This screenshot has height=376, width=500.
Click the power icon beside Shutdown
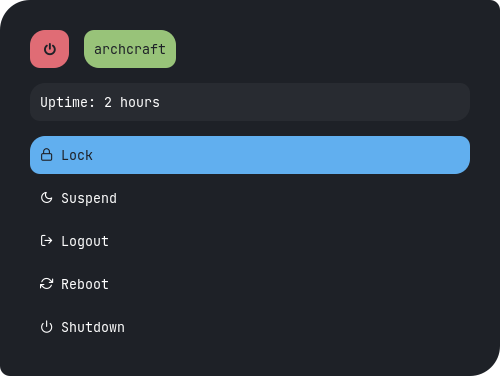click(x=46, y=327)
